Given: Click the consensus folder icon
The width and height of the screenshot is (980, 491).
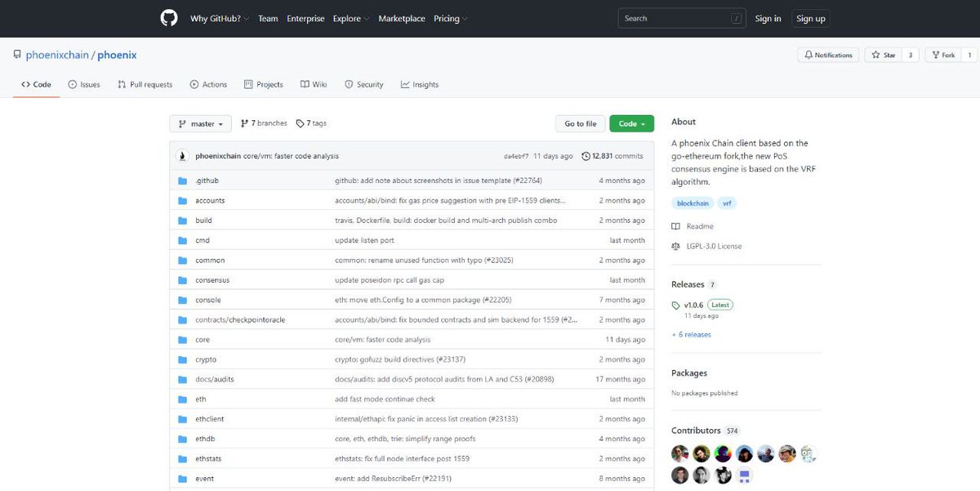Looking at the screenshot, I should pyautogui.click(x=183, y=280).
